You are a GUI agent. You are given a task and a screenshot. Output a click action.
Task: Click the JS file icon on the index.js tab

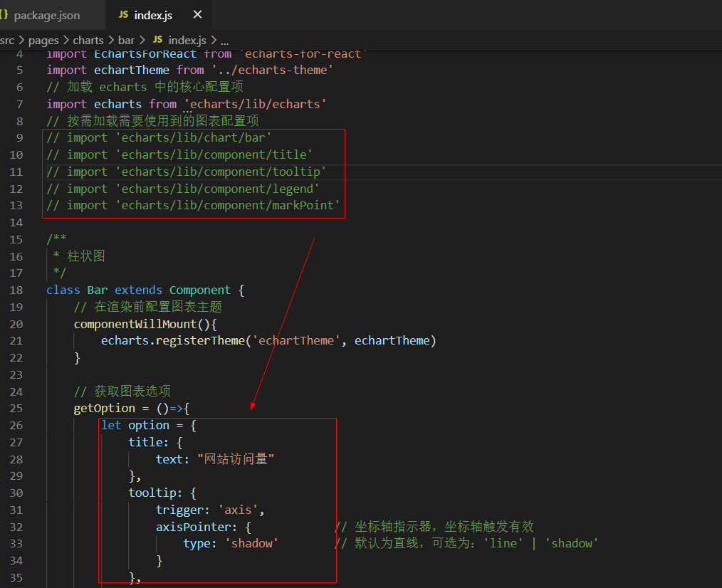(x=123, y=15)
